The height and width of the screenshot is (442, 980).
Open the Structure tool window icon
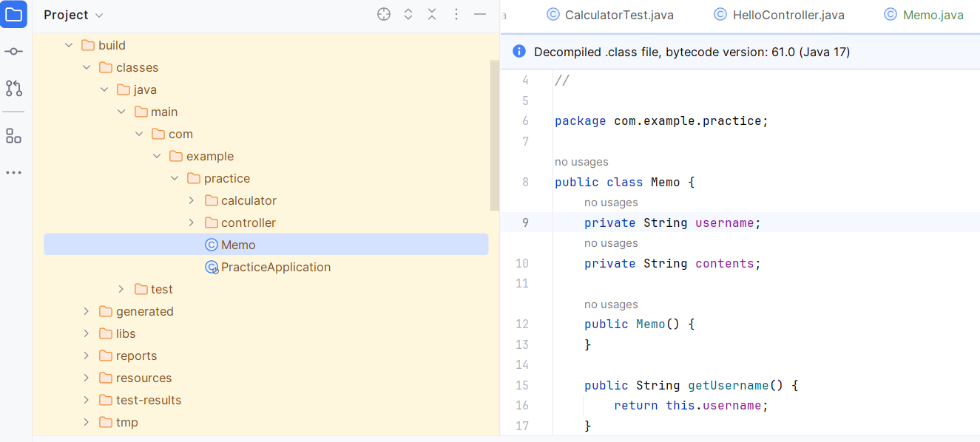(13, 136)
